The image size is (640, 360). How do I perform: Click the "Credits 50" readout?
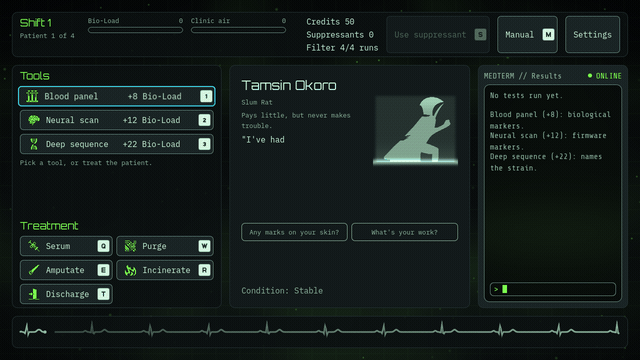click(x=330, y=22)
